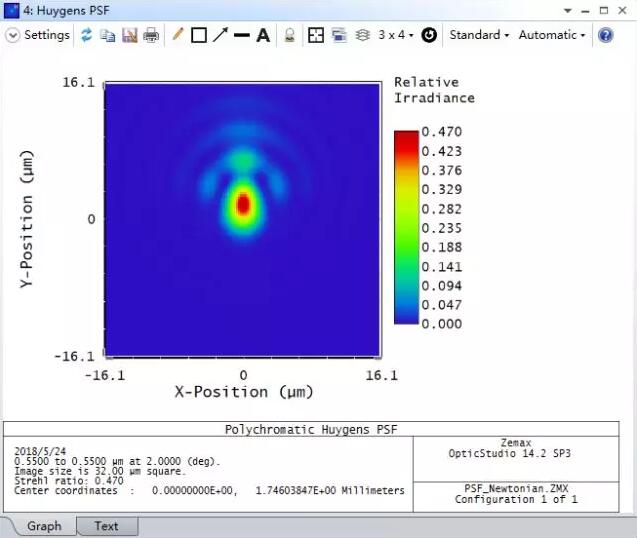Click the 'OpticStudio 14.2 SP3' text

click(x=509, y=453)
